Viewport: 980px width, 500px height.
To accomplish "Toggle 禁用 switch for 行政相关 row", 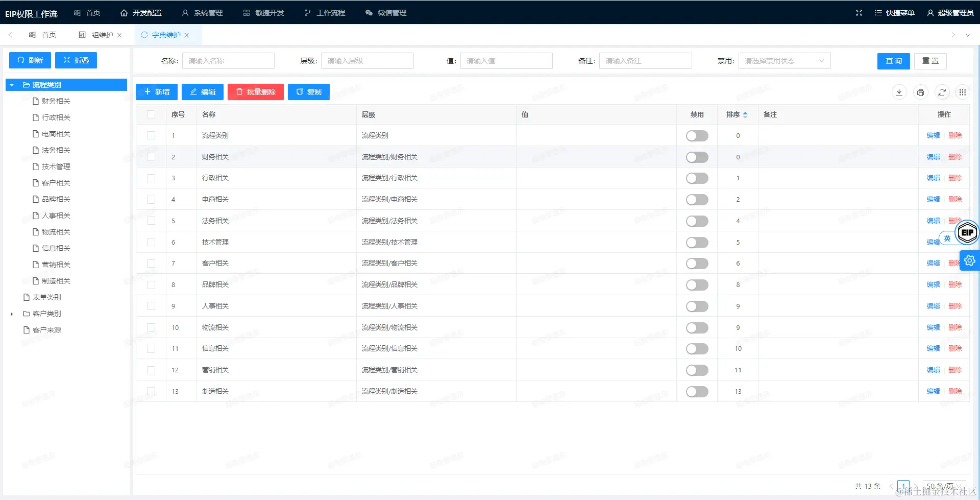I will [x=697, y=178].
